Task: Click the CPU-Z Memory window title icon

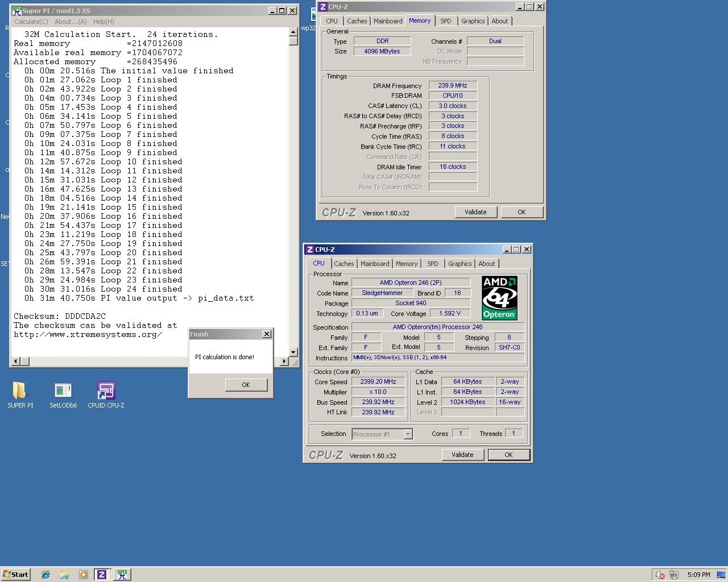Action: click(322, 7)
